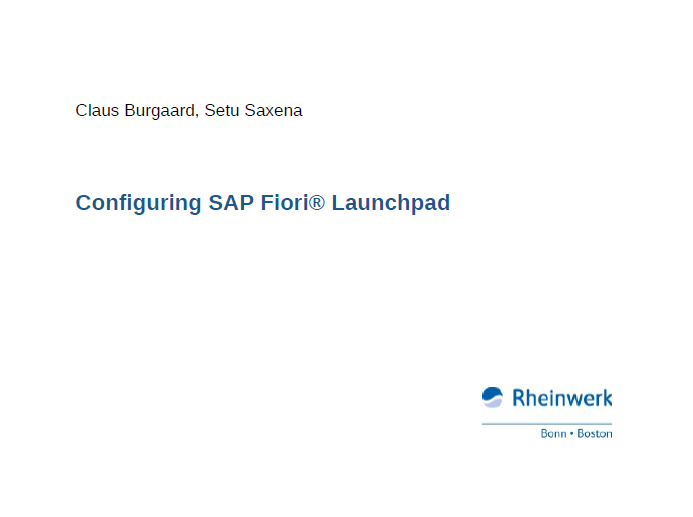
Task: Click the capital R in Rheinwerk
Action: (518, 398)
